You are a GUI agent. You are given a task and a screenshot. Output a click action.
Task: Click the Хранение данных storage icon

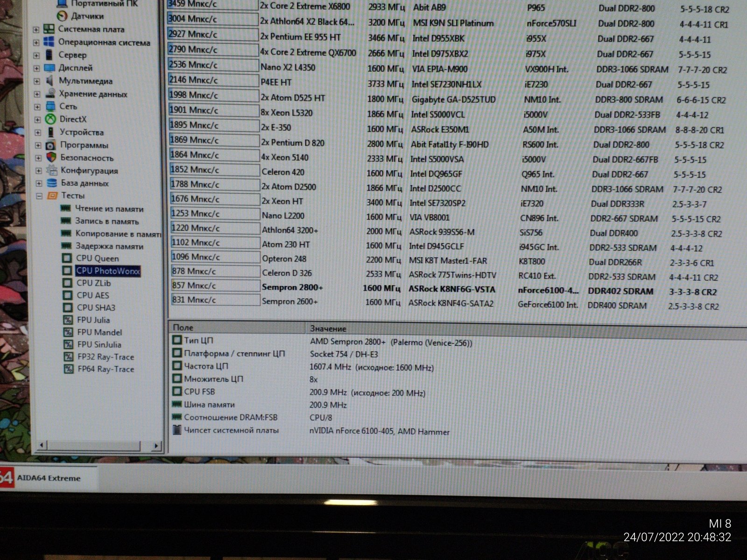click(50, 93)
